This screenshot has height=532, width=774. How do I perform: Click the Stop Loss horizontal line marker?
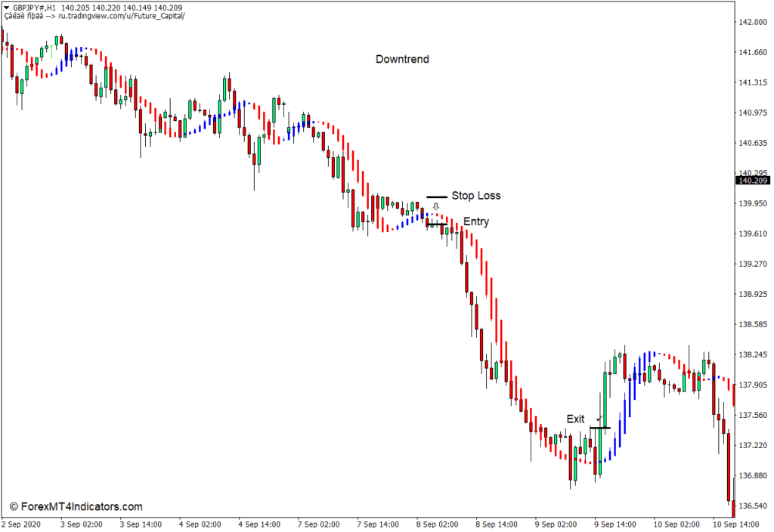tap(436, 197)
